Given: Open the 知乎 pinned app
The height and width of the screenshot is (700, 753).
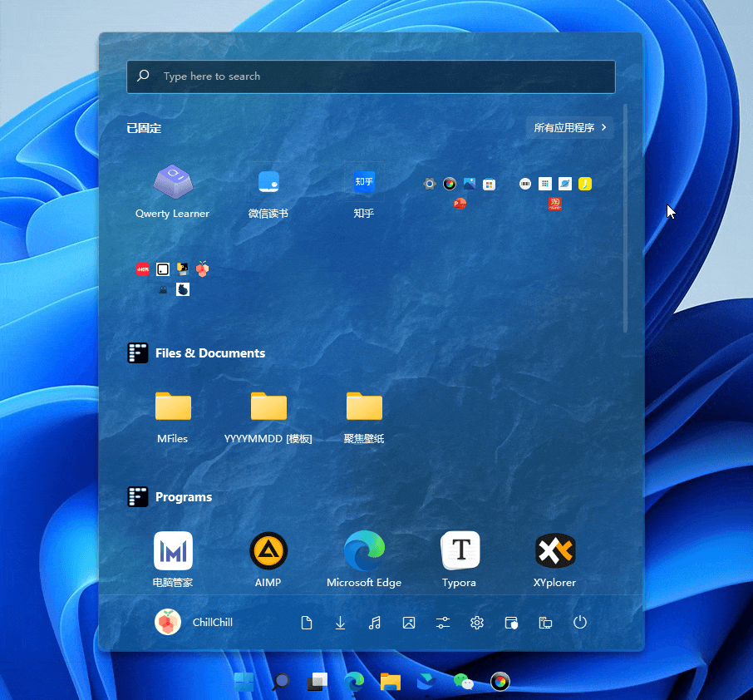Looking at the screenshot, I should [363, 192].
